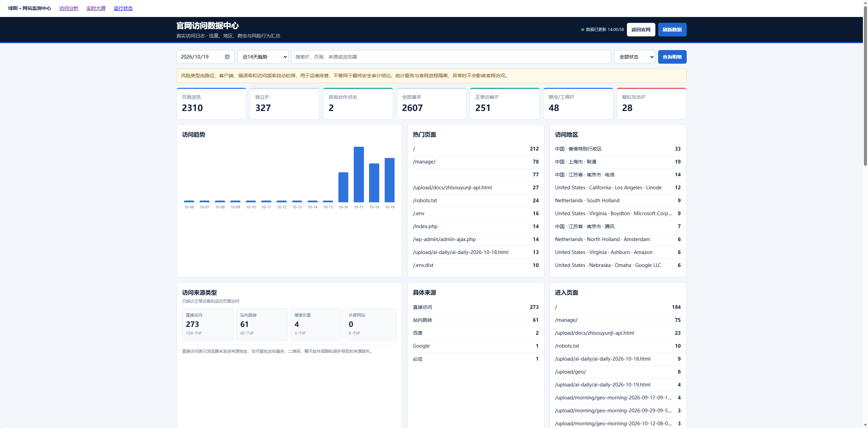Open the 运行状态 nav link
The image size is (868, 428).
pos(123,8)
